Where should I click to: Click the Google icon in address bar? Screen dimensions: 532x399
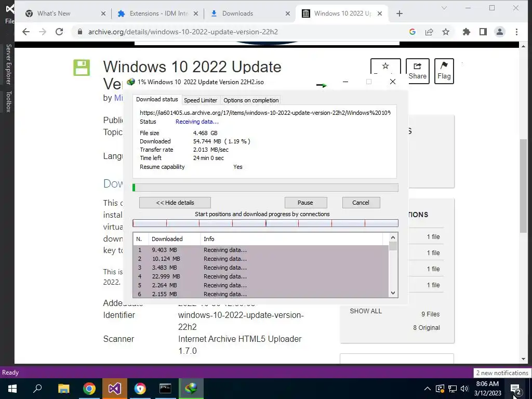pyautogui.click(x=412, y=32)
